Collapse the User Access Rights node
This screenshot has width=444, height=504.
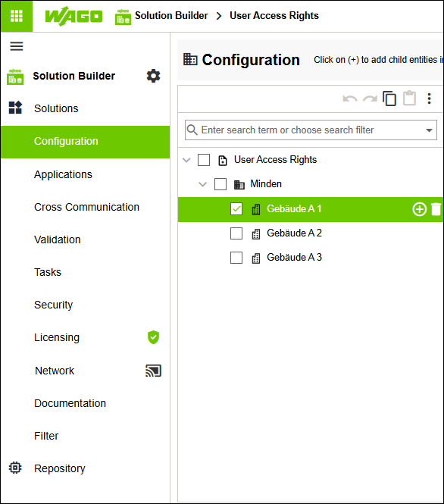tap(186, 160)
